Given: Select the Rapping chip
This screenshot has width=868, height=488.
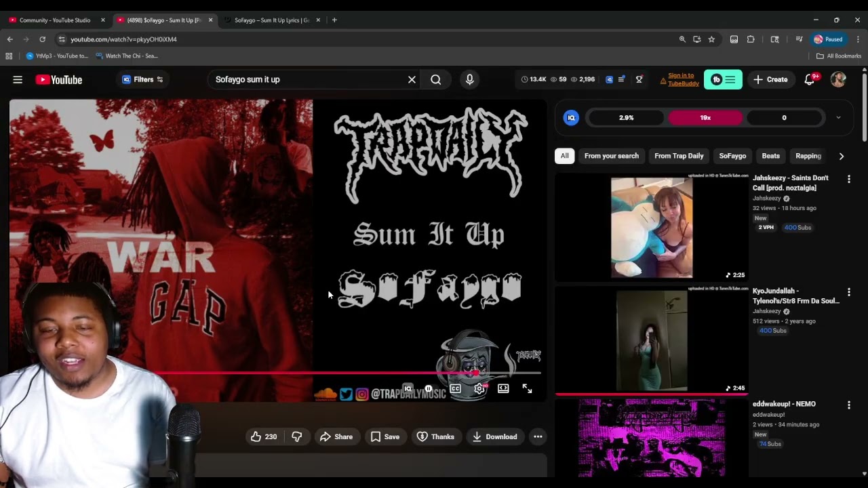Looking at the screenshot, I should (808, 156).
